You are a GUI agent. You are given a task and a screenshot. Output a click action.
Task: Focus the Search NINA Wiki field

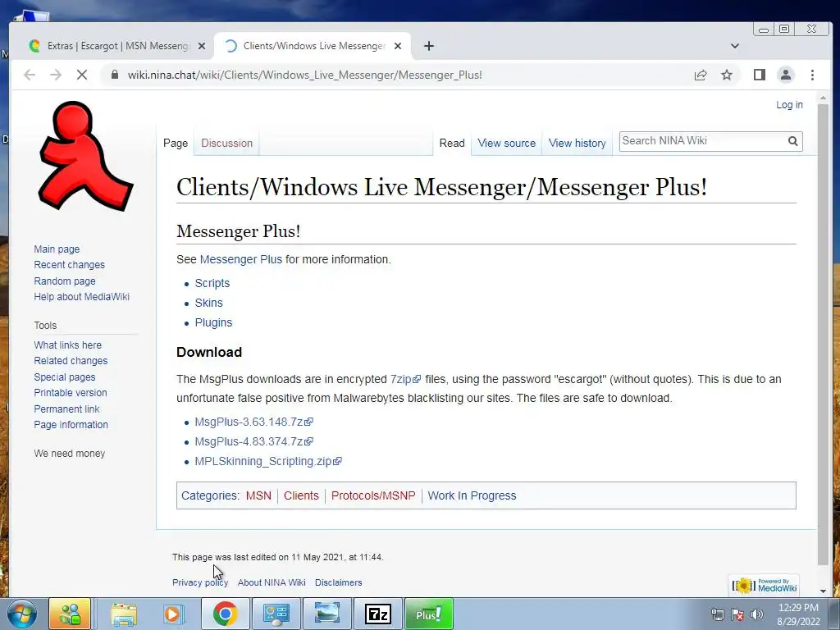coord(702,141)
